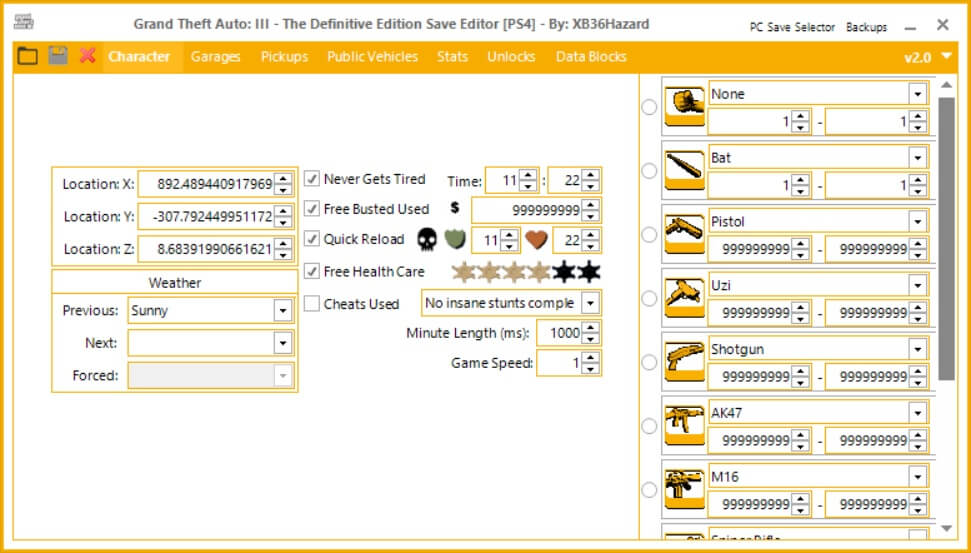
Task: Click the save floppy disk icon
Action: (58, 56)
